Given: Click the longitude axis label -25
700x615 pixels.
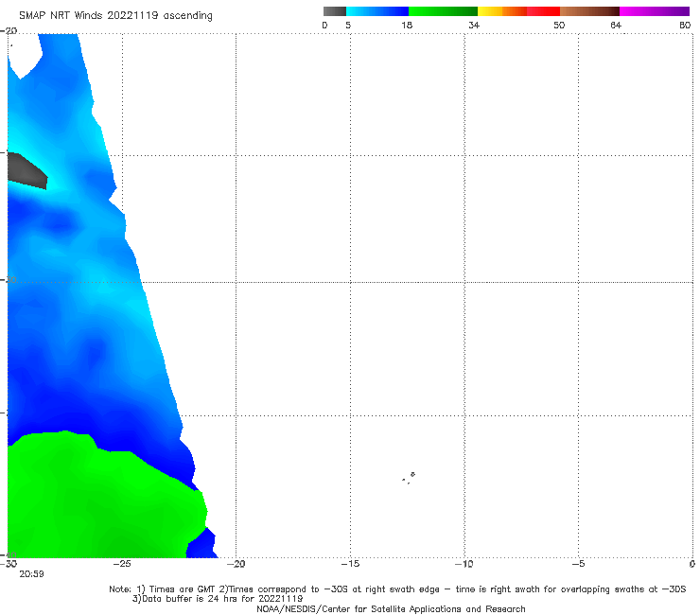Looking at the screenshot, I should click(122, 564).
